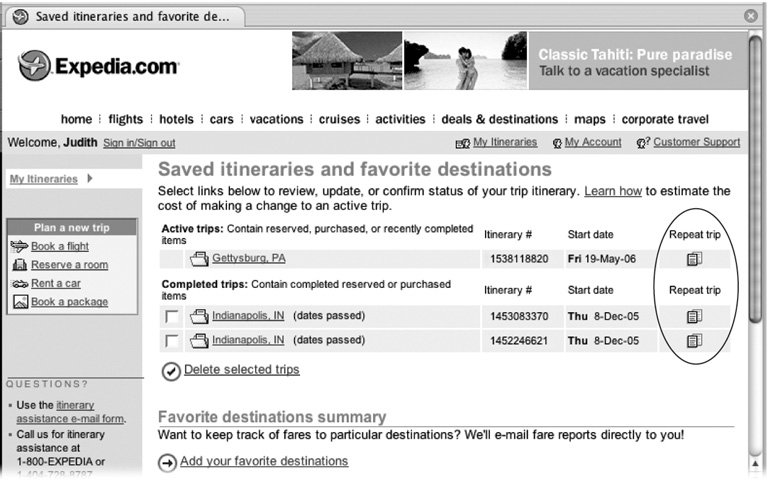Click the Gettysburg, PA repeat trip icon

(x=694, y=259)
